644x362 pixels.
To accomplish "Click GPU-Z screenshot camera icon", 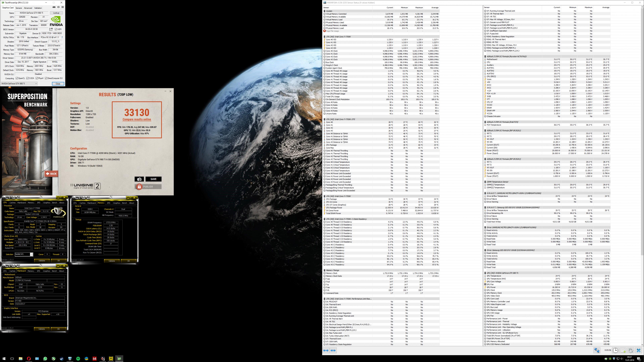I will tap(54, 7).
